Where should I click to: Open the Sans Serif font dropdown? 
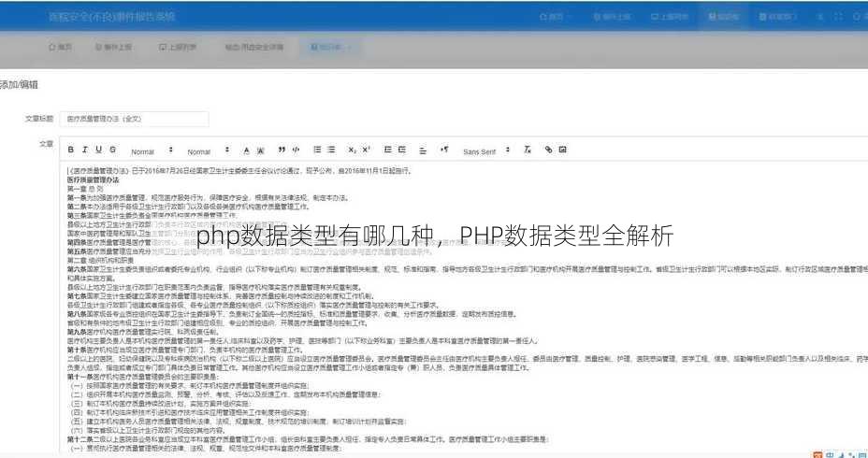coord(487,151)
